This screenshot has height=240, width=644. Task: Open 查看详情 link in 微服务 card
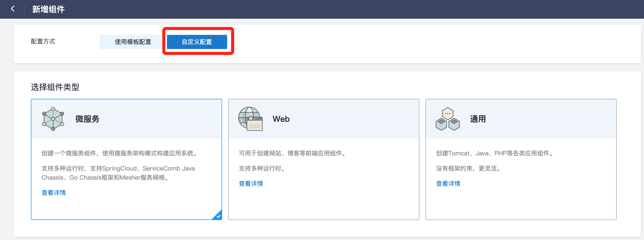click(54, 193)
